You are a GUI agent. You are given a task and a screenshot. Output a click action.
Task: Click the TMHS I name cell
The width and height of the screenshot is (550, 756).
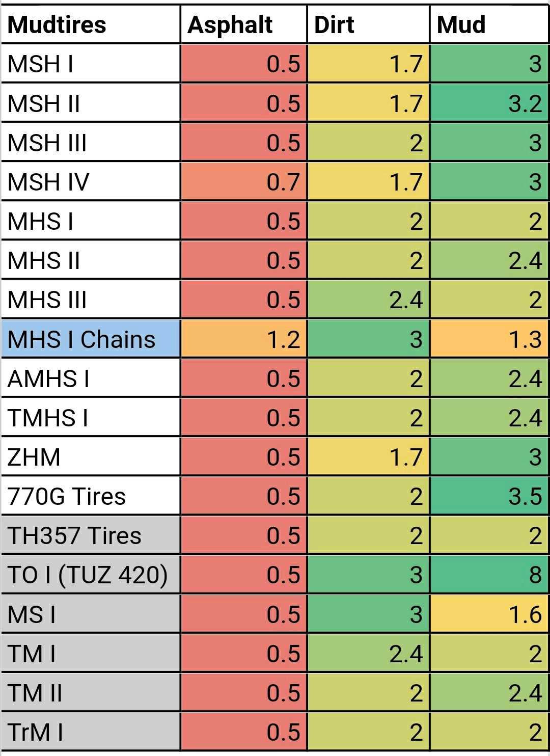click(x=91, y=418)
